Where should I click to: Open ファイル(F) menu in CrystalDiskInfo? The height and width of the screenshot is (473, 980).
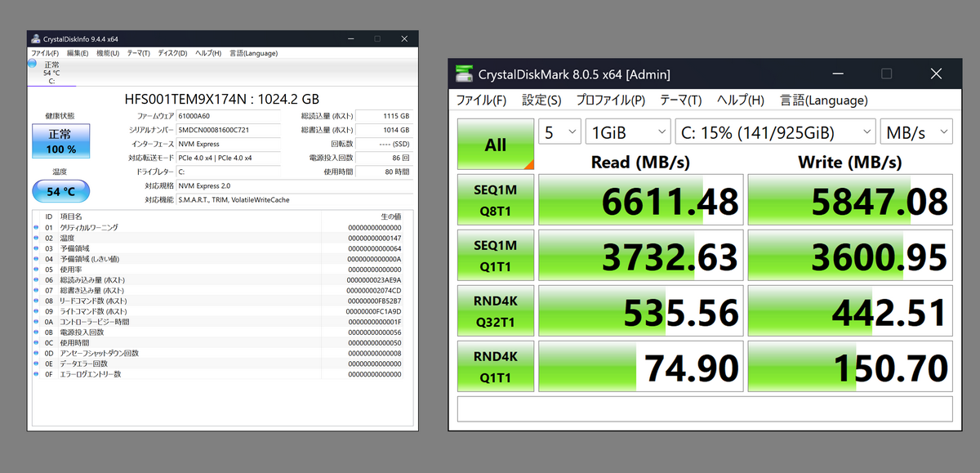click(x=44, y=53)
